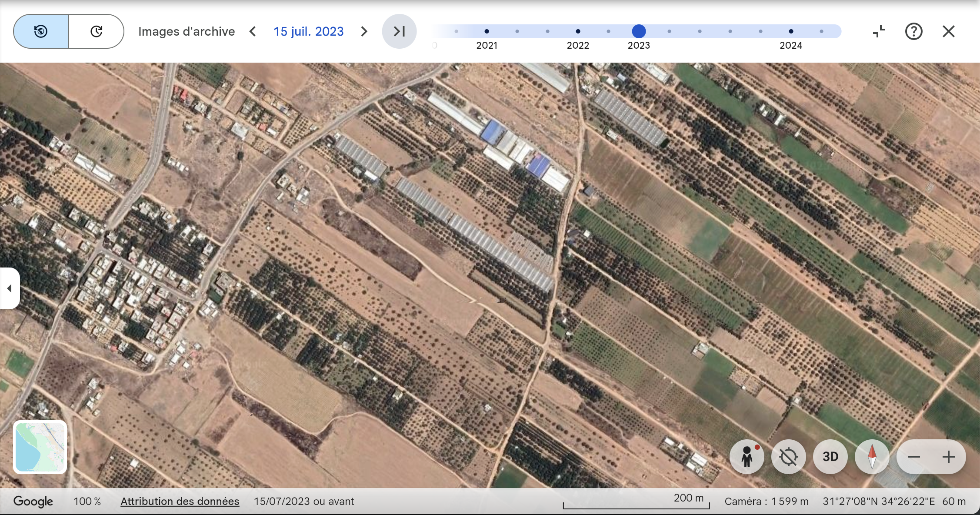Select the 2021 timeline dot

click(487, 31)
